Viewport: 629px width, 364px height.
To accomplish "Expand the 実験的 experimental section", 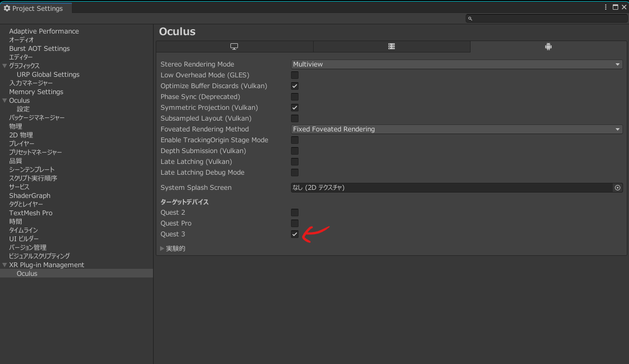I will 162,248.
